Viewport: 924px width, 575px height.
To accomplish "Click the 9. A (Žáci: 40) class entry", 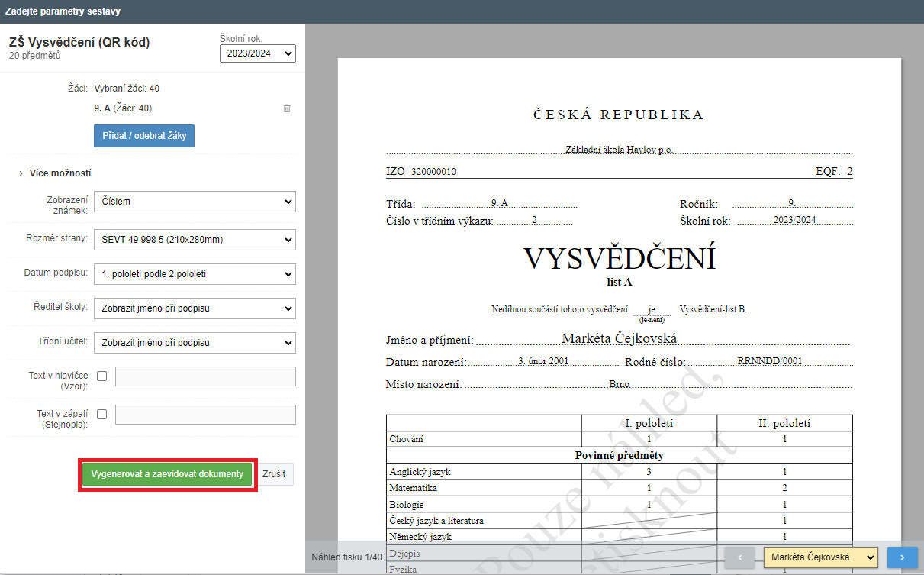I will coord(123,108).
